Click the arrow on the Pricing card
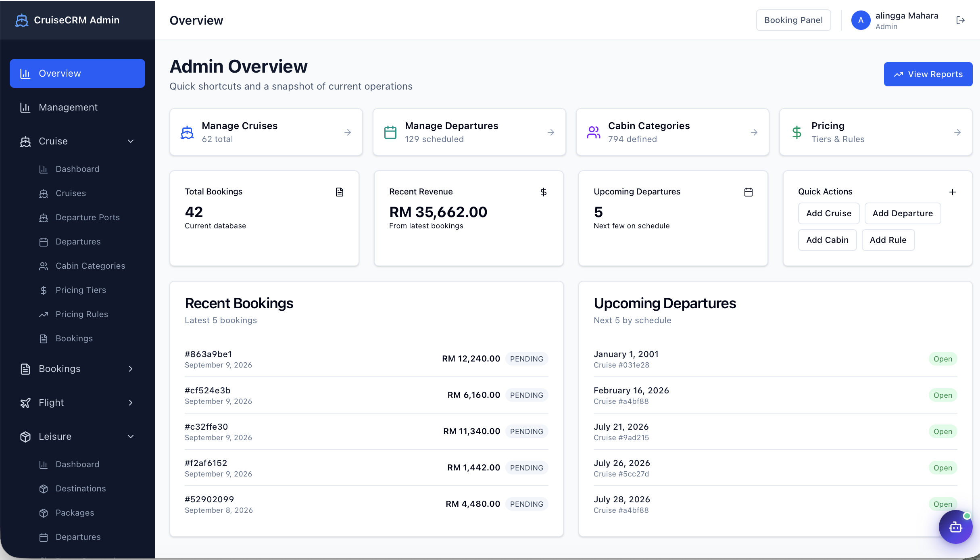The image size is (980, 560). (957, 132)
